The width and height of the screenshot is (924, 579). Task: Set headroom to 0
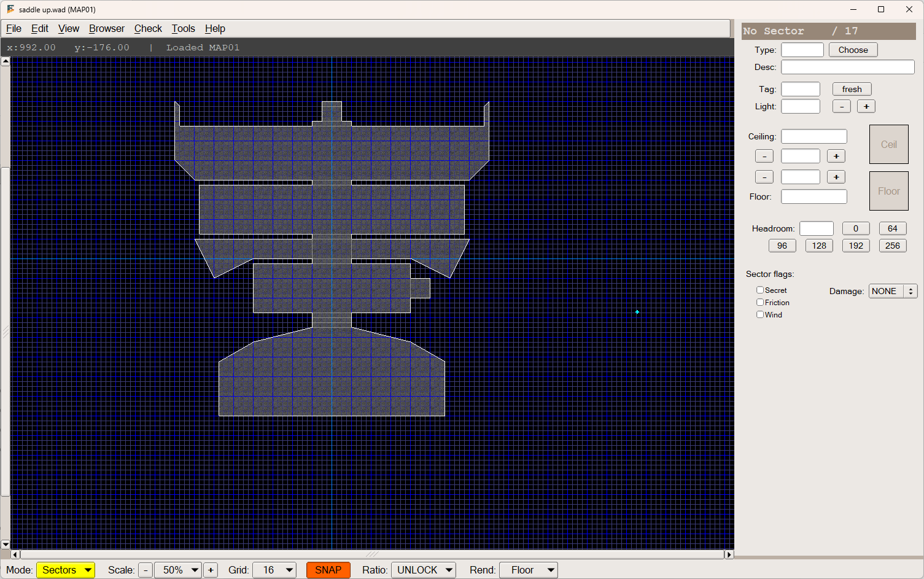tap(856, 228)
